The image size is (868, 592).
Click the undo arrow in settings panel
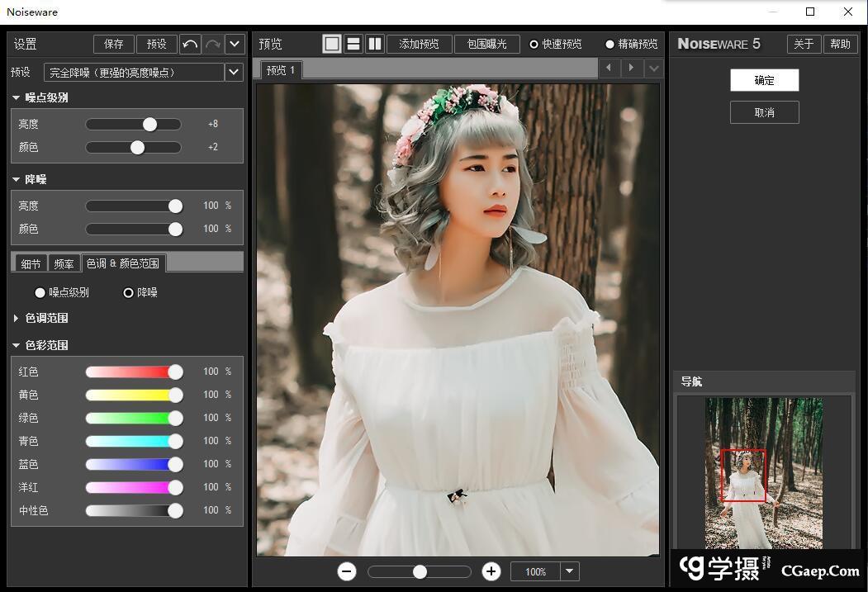click(x=190, y=44)
